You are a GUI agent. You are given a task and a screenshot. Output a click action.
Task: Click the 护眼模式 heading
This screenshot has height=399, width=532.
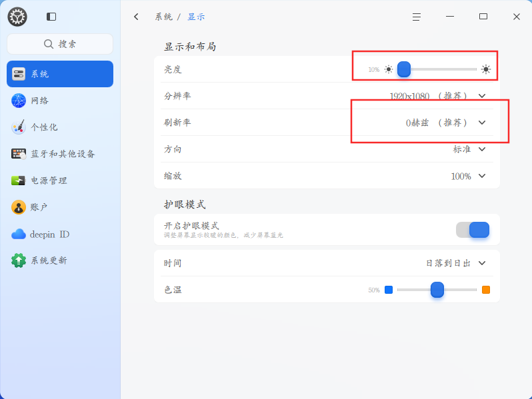pos(185,204)
